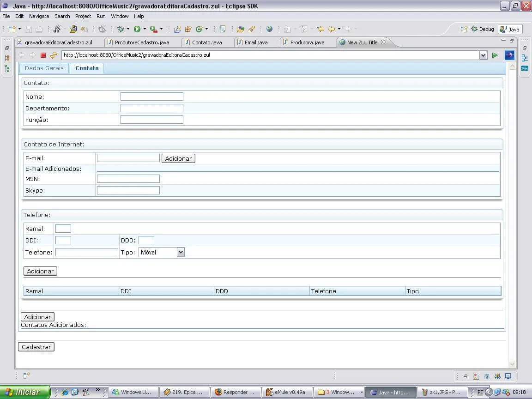Image resolution: width=532 pixels, height=399 pixels.
Task: Click the green Run button in toolbar
Action: pyautogui.click(x=137, y=29)
